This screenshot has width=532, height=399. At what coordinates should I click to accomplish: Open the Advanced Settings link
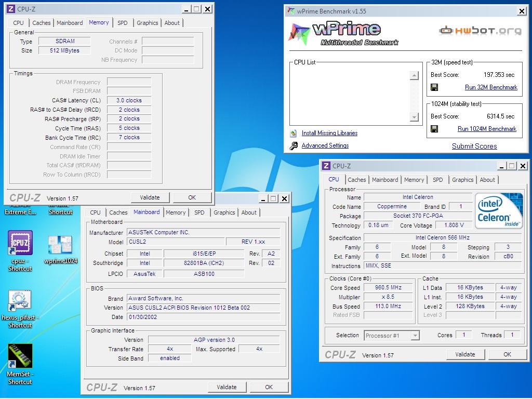tap(325, 145)
